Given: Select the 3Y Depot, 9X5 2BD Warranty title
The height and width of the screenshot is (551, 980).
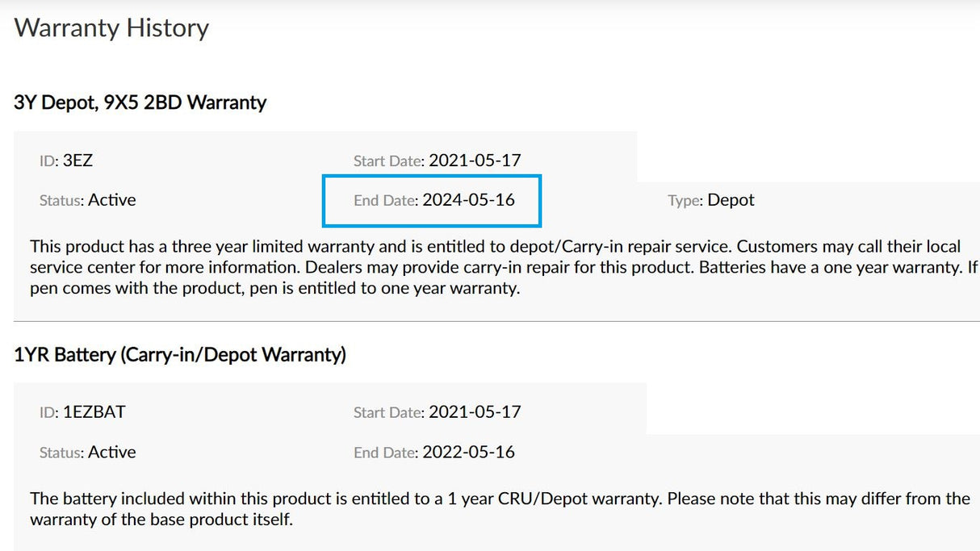Looking at the screenshot, I should point(140,102).
